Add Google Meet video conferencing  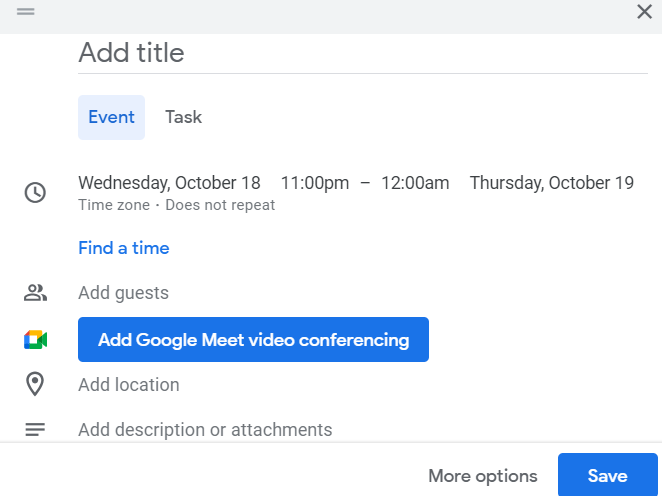pos(253,339)
